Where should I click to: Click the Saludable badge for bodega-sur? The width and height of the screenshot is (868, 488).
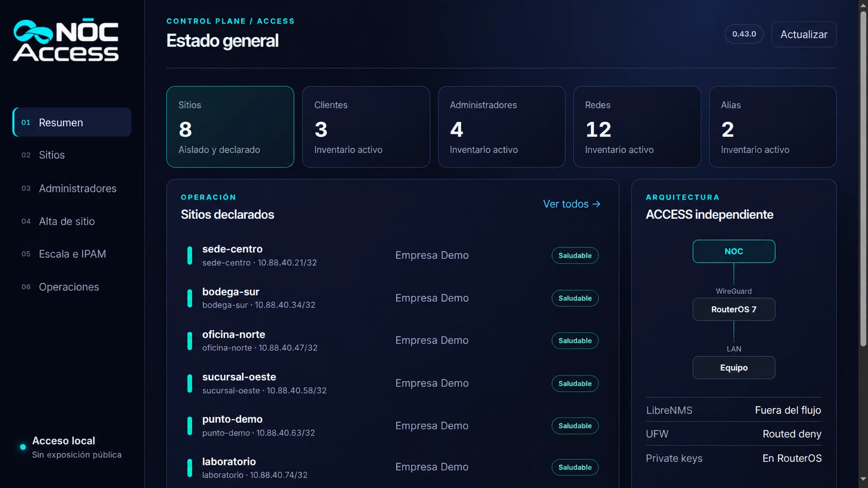pyautogui.click(x=575, y=298)
